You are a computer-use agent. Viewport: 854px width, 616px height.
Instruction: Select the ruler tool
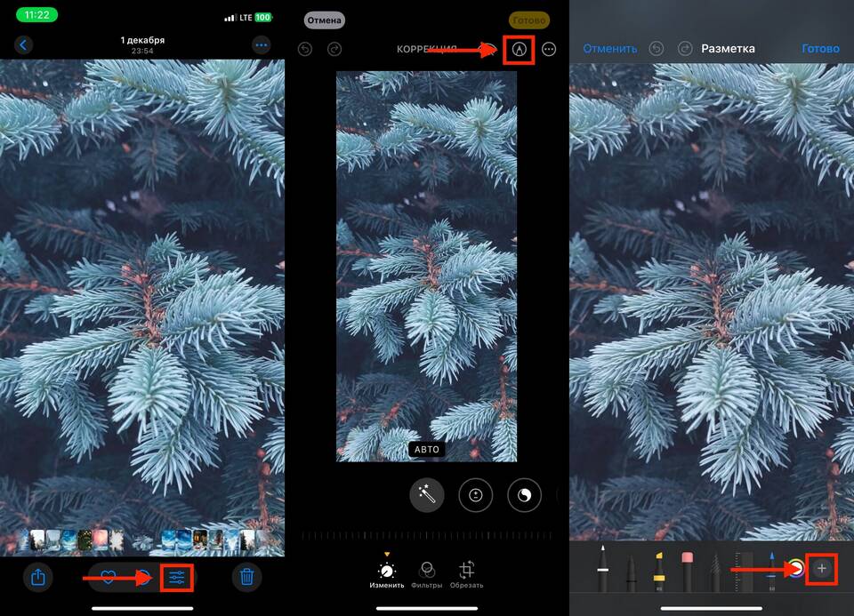pos(745,571)
